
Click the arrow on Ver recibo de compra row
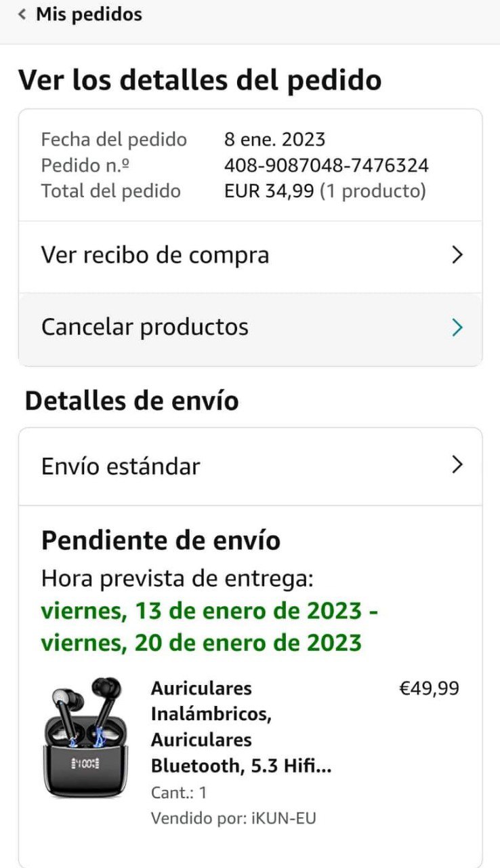(457, 256)
